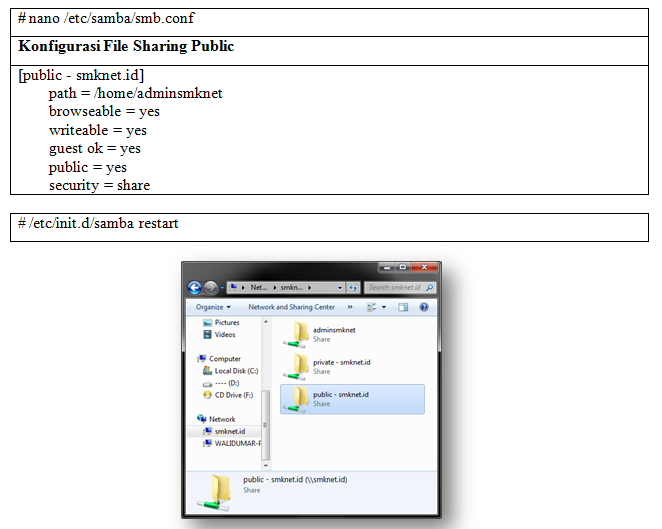Select the adminsmknet shared folder
Screen dimensions: 662x529
coord(332,334)
